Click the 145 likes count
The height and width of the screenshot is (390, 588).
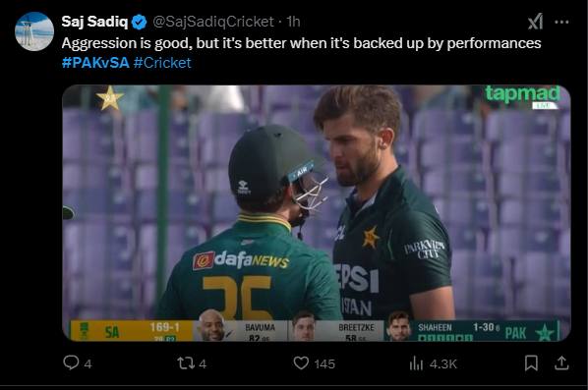(324, 363)
